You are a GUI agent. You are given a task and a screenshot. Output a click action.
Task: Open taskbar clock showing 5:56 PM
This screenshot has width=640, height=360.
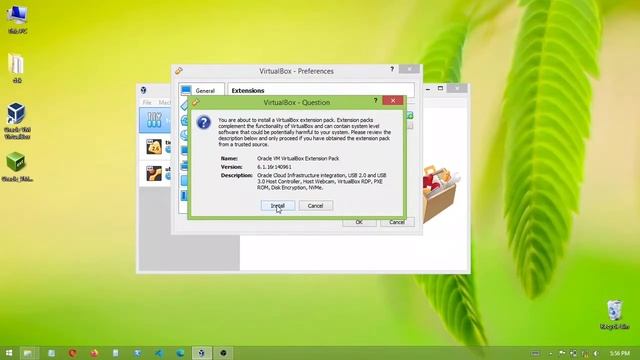click(x=620, y=353)
